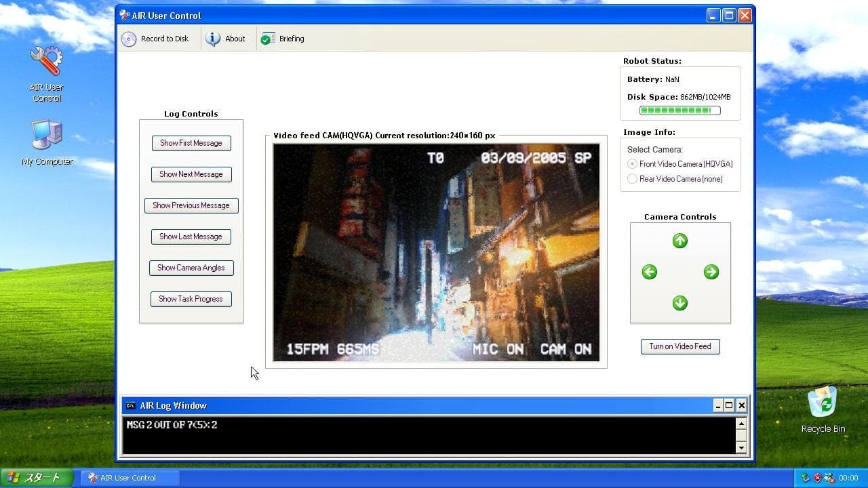Maximize the AIR User Control window
The image size is (868, 488).
[x=729, y=15]
